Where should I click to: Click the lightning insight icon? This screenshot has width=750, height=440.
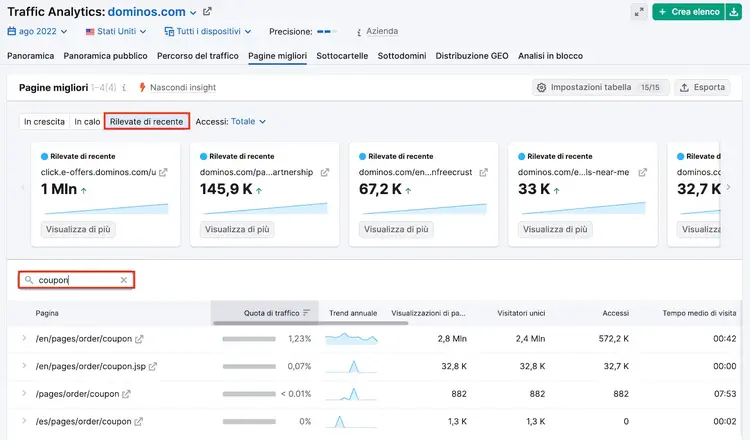click(142, 87)
